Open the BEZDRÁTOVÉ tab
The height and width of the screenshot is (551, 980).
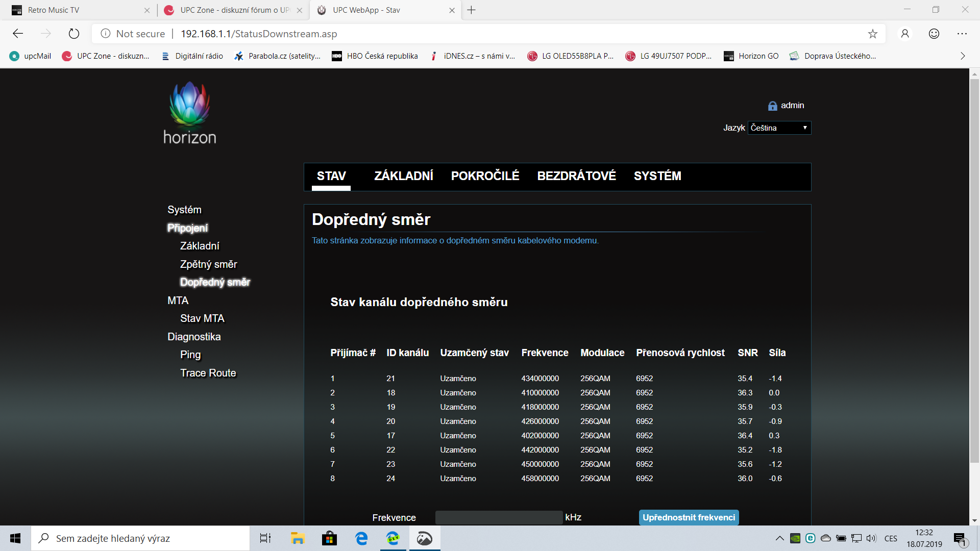click(576, 176)
